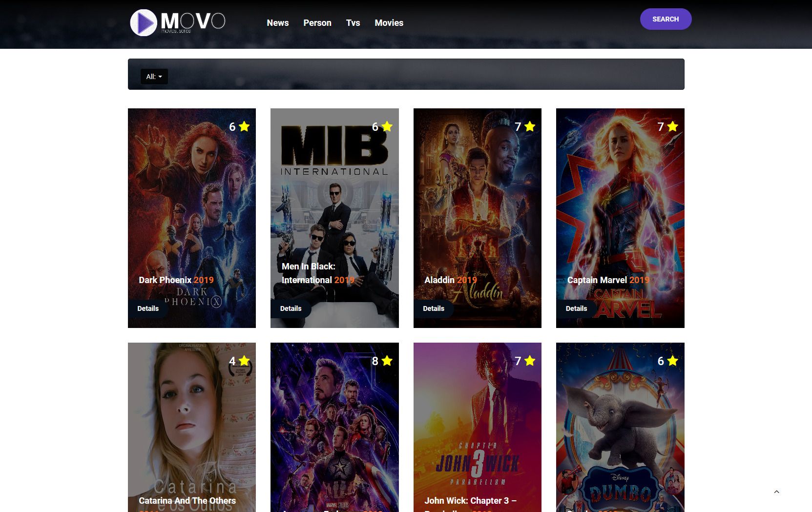The width and height of the screenshot is (812, 512).
Task: Open the News menu item
Action: click(x=278, y=23)
